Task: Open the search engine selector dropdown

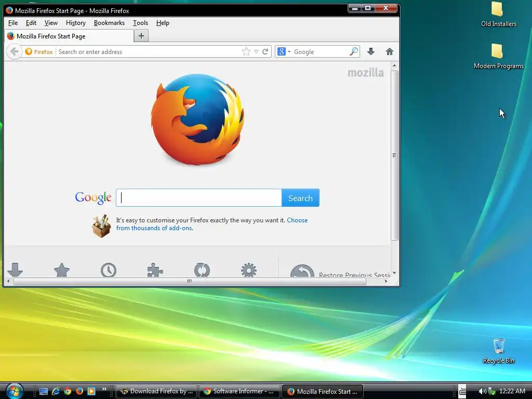Action: 284,51
